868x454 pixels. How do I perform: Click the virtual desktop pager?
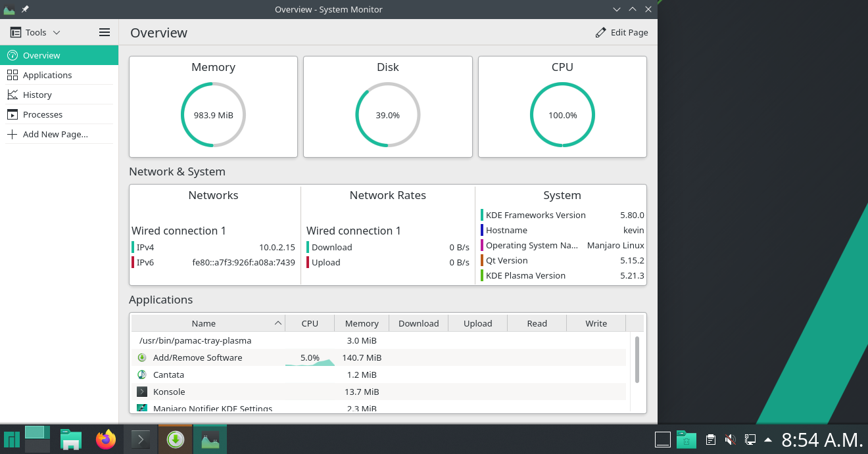coord(37,439)
